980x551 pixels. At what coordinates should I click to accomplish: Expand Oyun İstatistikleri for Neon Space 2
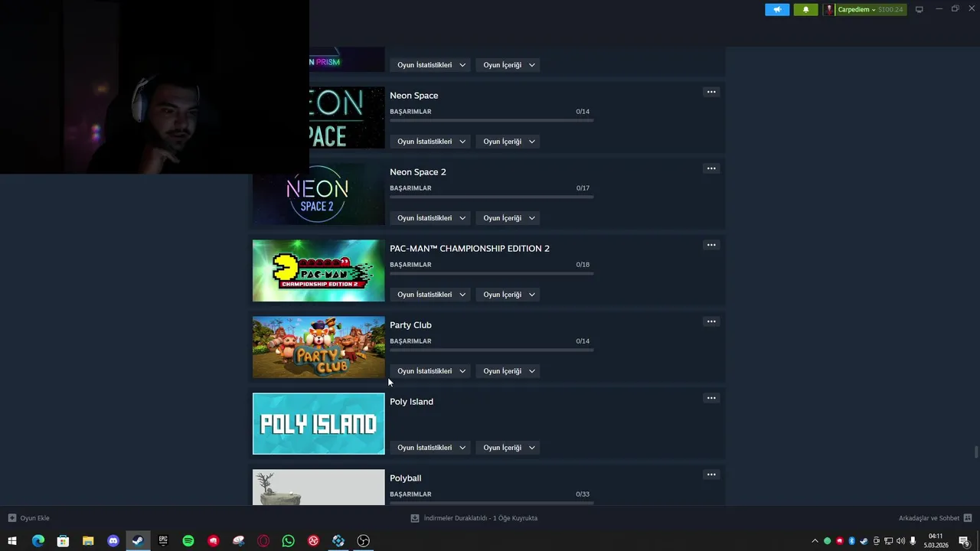tap(431, 218)
